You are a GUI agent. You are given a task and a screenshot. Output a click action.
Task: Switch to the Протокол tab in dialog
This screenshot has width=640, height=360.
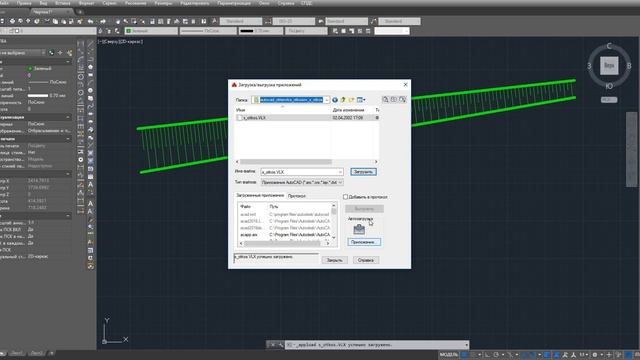(297, 196)
